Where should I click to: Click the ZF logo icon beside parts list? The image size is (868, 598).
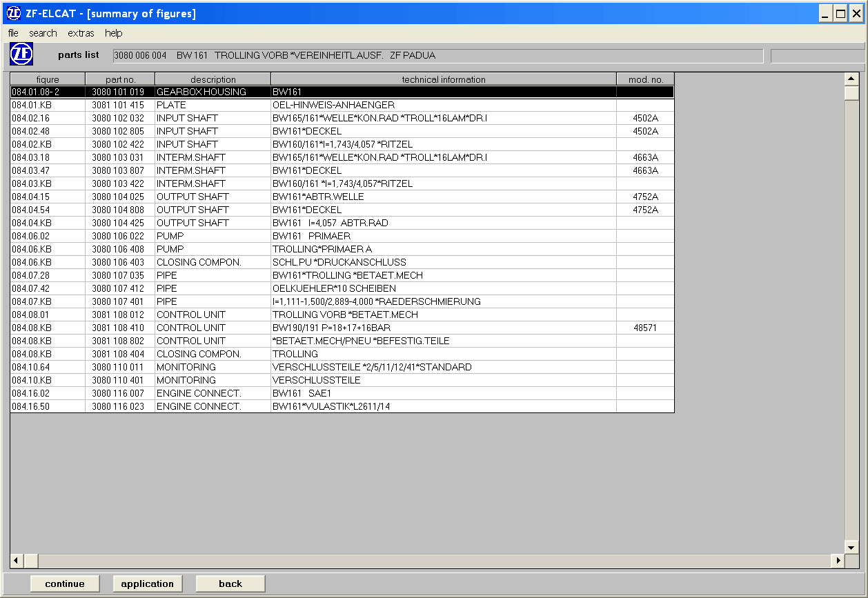tap(21, 54)
